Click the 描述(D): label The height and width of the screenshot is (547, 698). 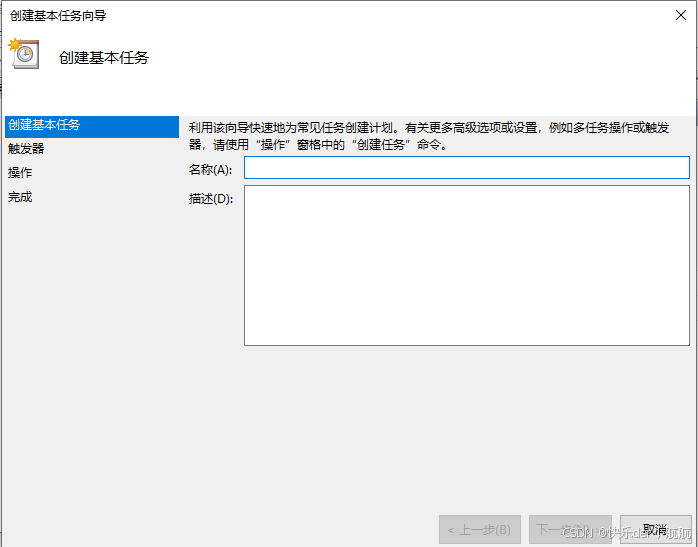click(x=211, y=199)
